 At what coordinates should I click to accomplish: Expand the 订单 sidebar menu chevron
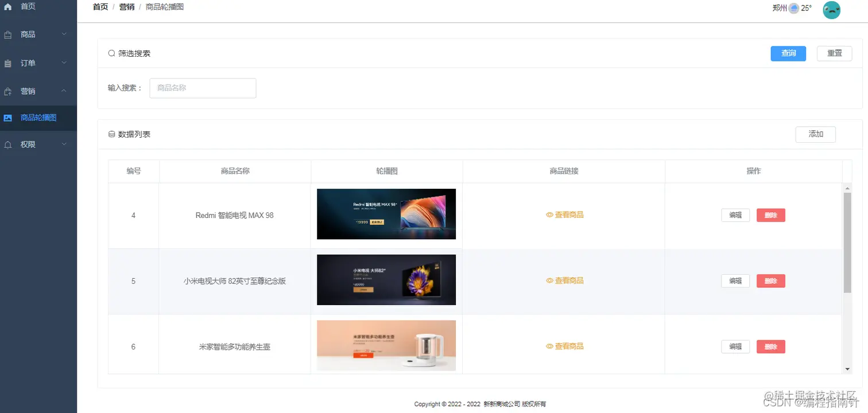64,63
